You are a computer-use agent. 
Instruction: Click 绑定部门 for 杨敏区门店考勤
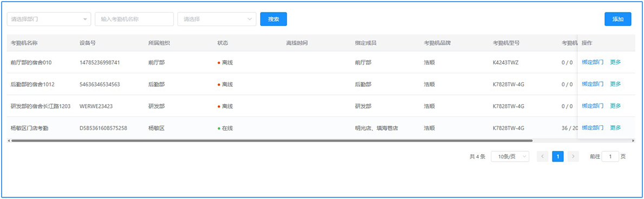tap(592, 127)
